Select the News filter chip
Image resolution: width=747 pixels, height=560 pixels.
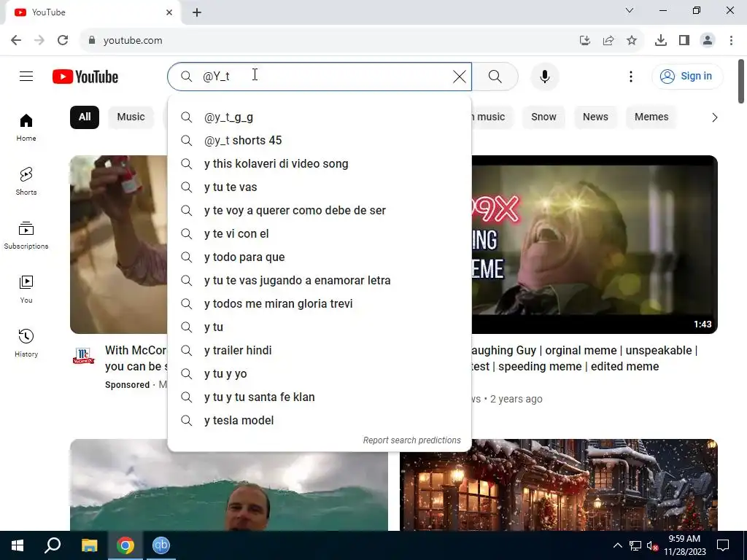(x=595, y=117)
